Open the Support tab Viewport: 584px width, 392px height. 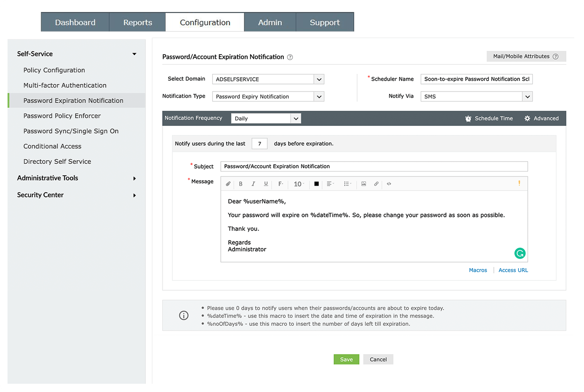pos(325,22)
